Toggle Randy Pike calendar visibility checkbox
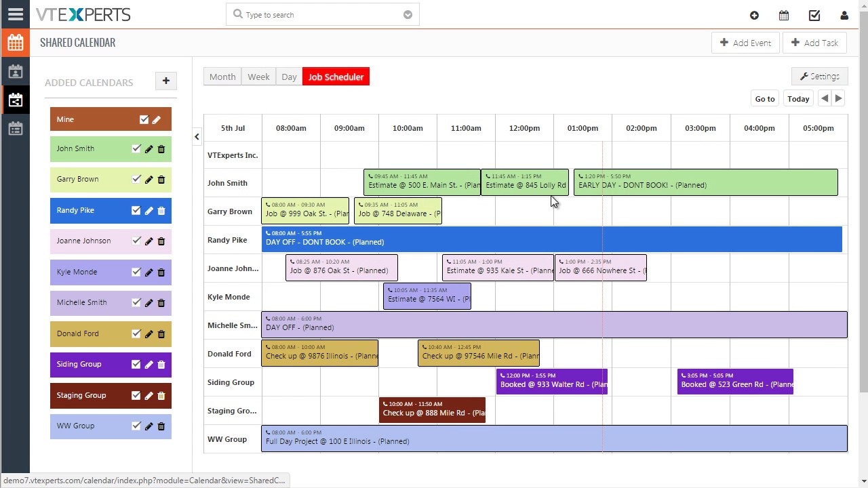This screenshot has height=488, width=868. (x=136, y=210)
